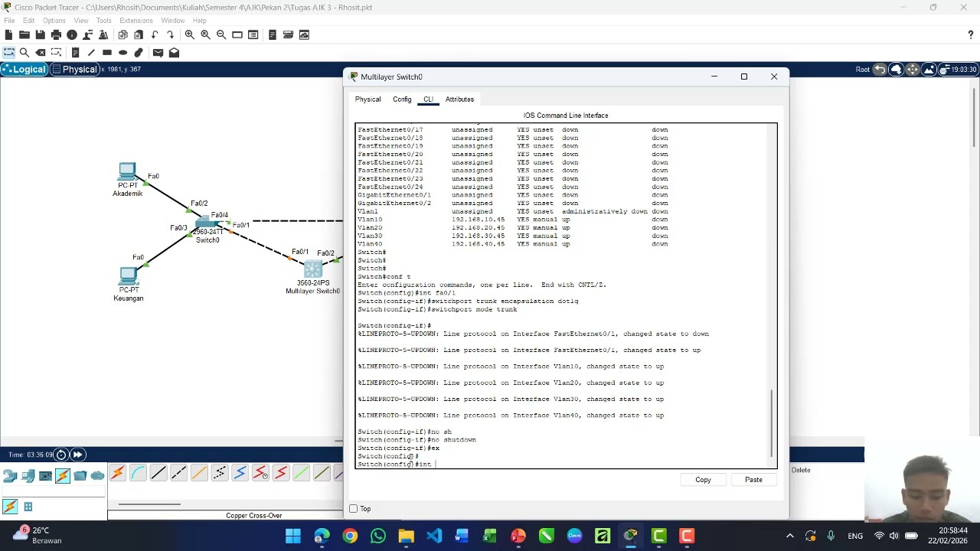Select the Draw Rectangle tool
The width and height of the screenshot is (980, 551).
pos(107,52)
